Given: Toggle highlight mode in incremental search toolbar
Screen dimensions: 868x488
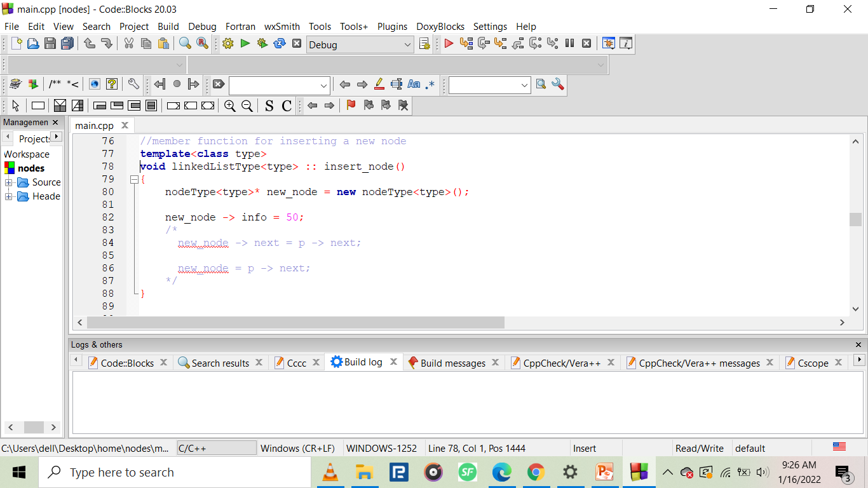Looking at the screenshot, I should (x=379, y=85).
